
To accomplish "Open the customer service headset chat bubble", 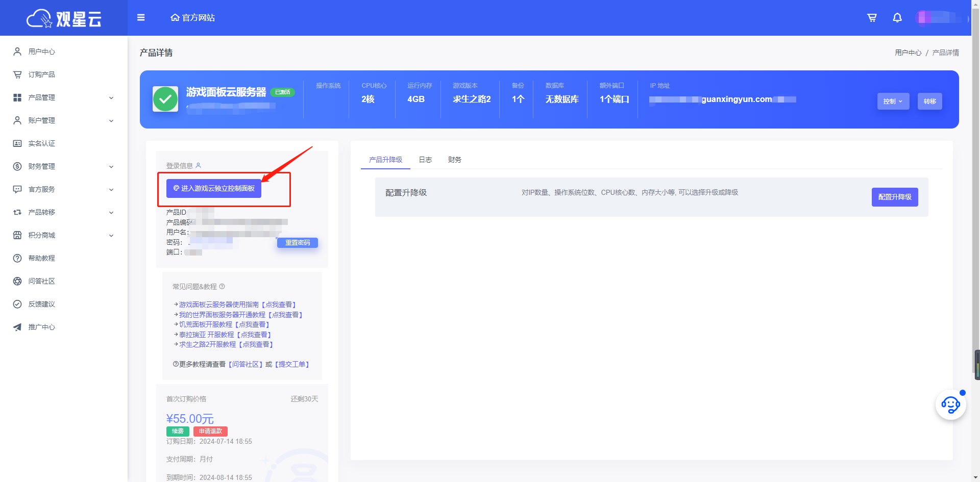I will tap(950, 405).
